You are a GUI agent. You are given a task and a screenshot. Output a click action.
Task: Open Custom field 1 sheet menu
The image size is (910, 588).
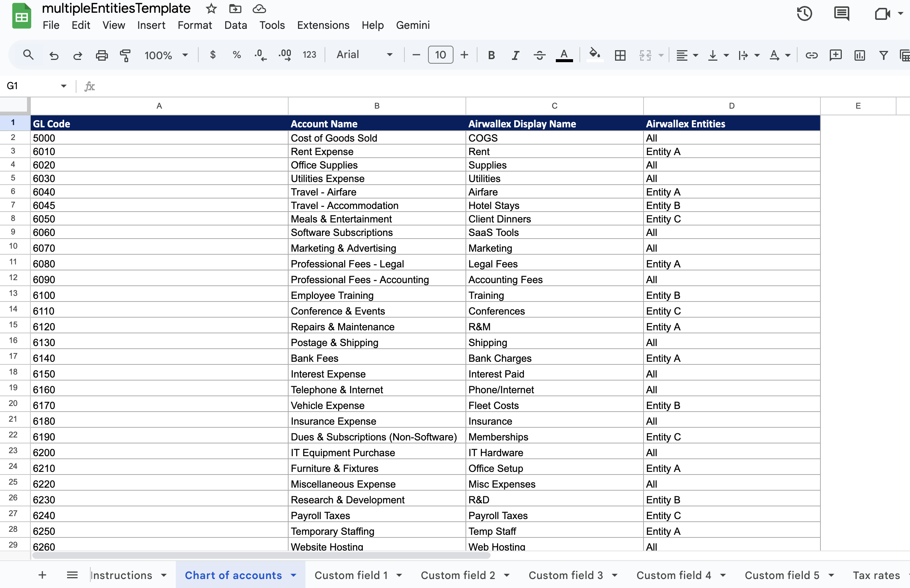[400, 575]
